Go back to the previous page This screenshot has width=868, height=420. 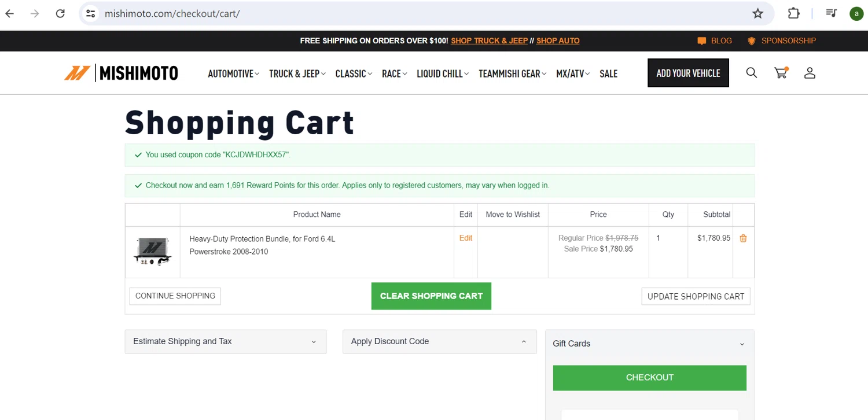[x=10, y=13]
